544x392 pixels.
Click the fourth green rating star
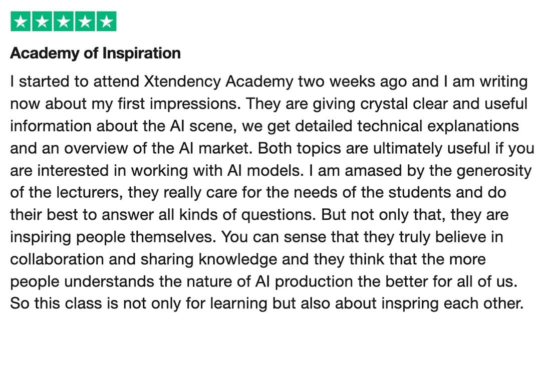point(85,22)
